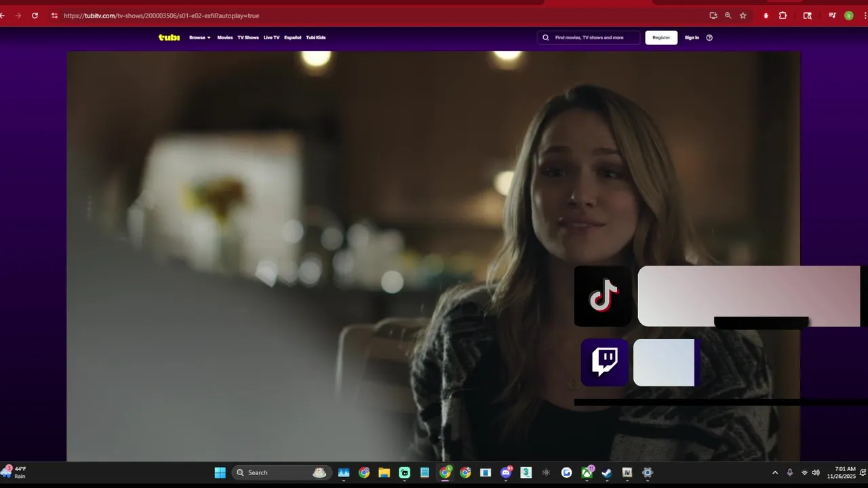The image size is (868, 488).
Task: Click the taskbar Search box
Action: pos(281,472)
